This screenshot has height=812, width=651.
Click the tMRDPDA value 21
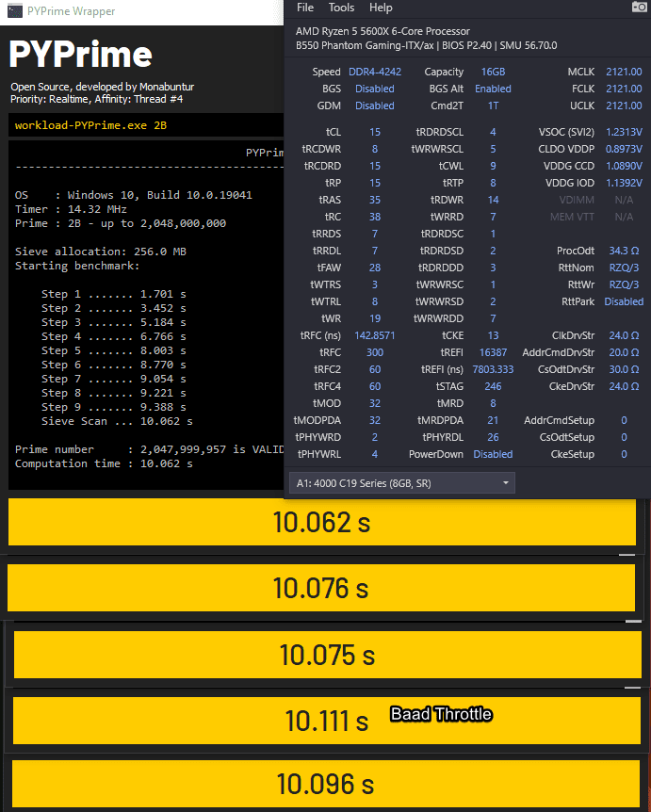(x=493, y=420)
